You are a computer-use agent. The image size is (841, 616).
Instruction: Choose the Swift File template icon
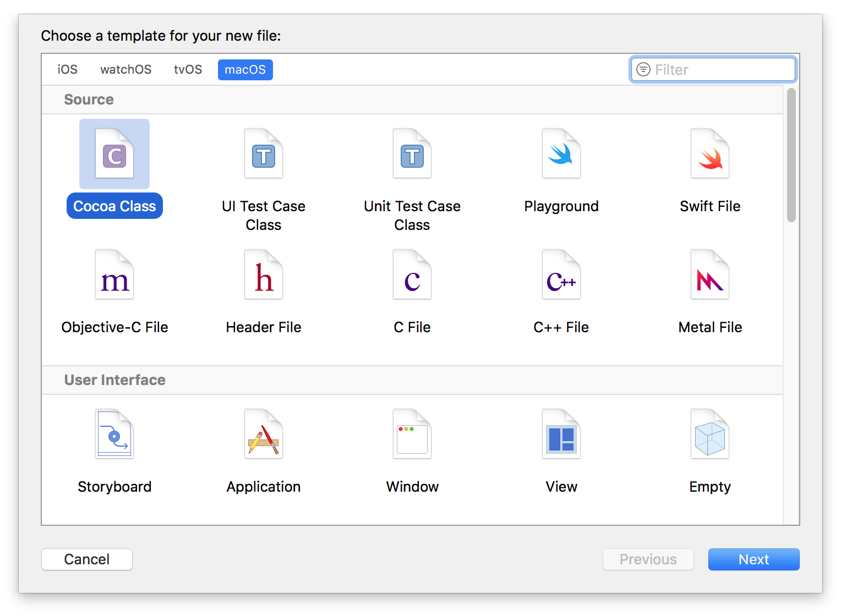pyautogui.click(x=710, y=153)
